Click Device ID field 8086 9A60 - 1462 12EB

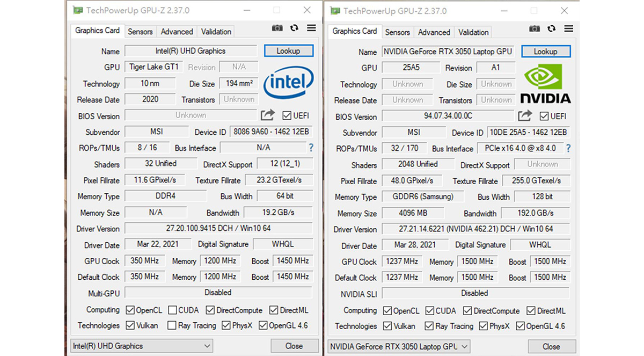272,132
